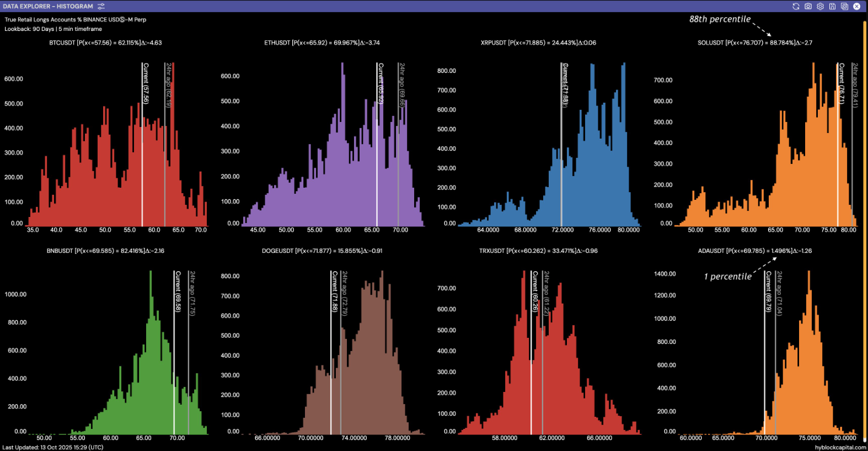Save layout with the floppy disk icon
The image size is (868, 451).
(x=832, y=6)
